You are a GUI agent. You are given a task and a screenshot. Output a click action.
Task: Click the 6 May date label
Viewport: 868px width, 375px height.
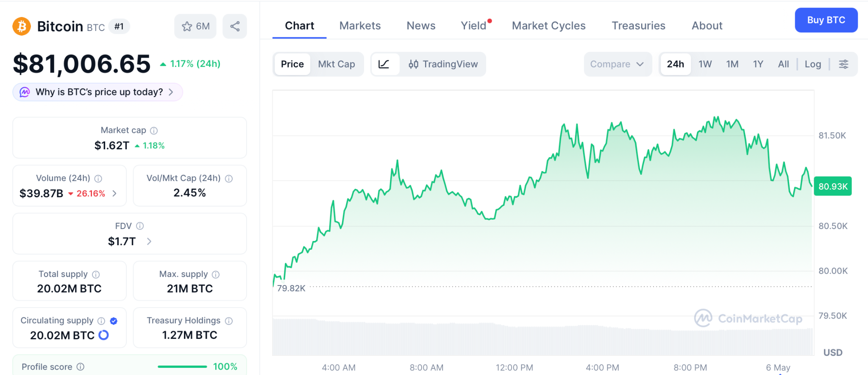tap(778, 367)
